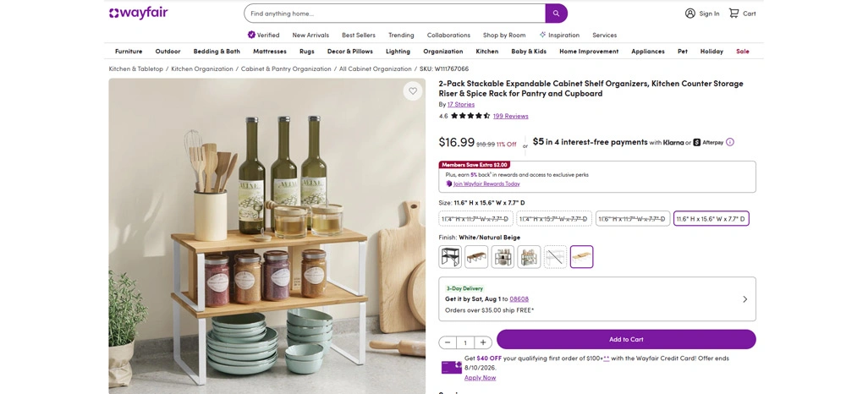Image resolution: width=868 pixels, height=394 pixels.
Task: Open the Sale menu item
Action: pos(742,52)
